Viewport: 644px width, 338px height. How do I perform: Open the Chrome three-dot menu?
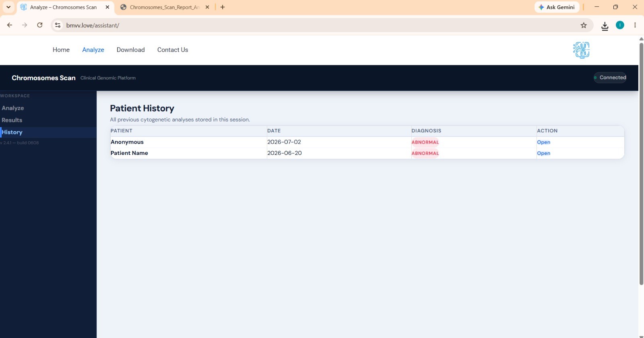[x=635, y=25]
